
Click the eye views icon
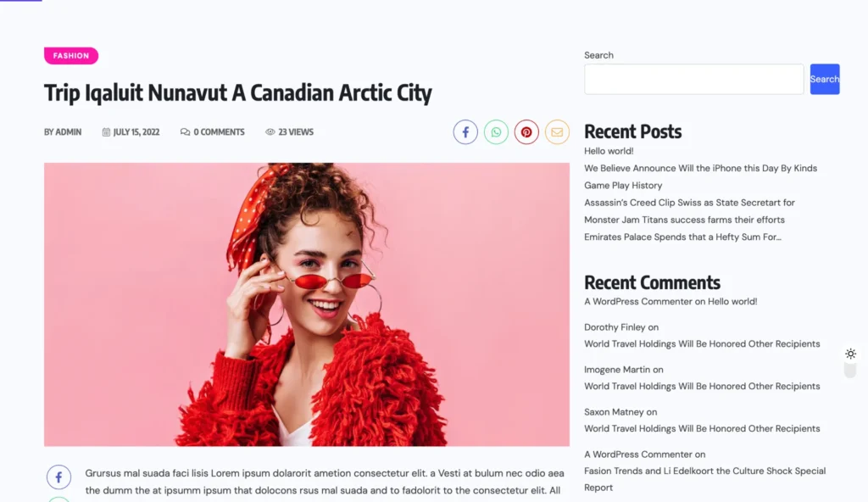click(270, 132)
